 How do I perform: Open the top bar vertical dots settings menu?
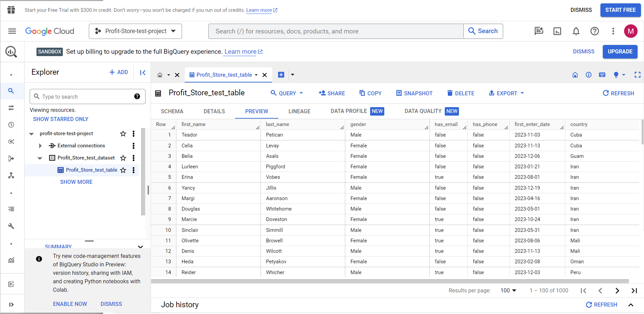coord(613,31)
